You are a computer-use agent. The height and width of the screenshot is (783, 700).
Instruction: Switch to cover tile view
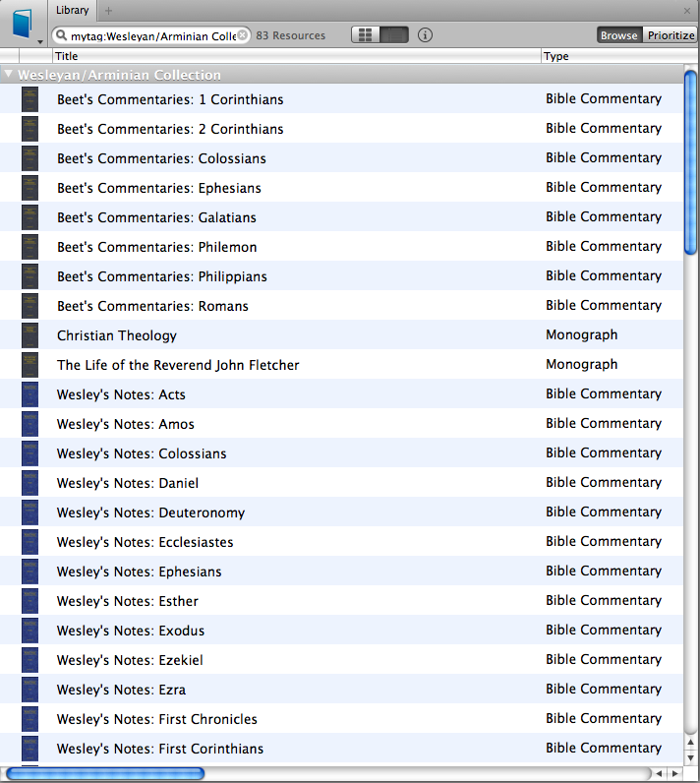pos(365,35)
